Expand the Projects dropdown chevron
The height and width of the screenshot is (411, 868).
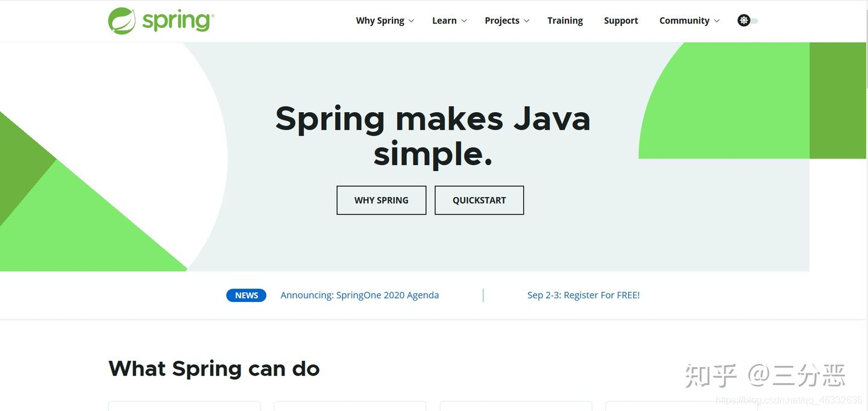click(x=526, y=20)
